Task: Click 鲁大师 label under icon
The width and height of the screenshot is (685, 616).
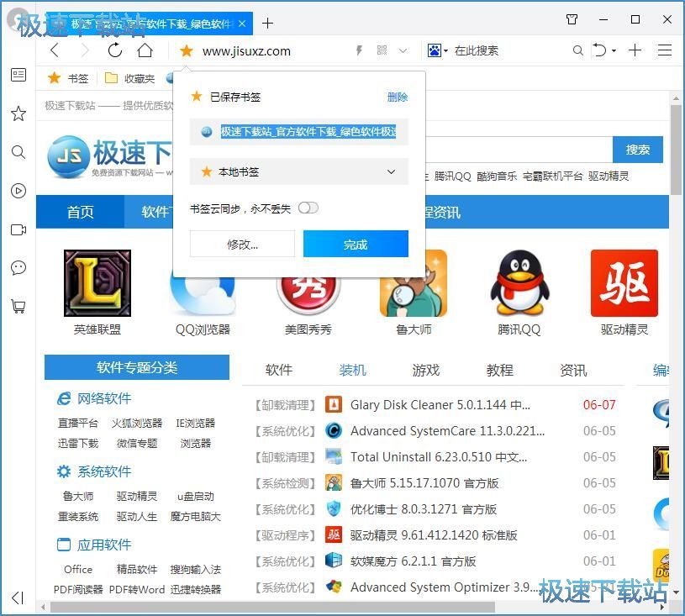Action: [x=414, y=329]
